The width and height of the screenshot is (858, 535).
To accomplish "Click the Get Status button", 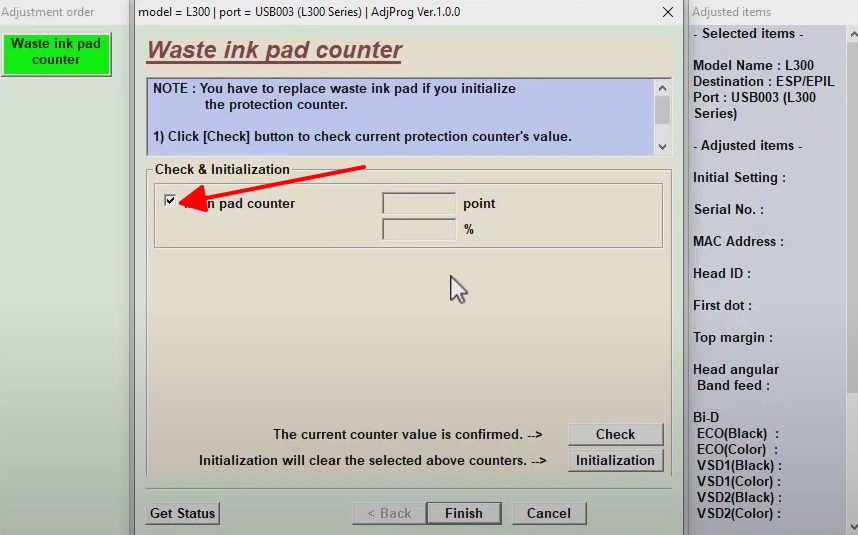I will (x=182, y=513).
